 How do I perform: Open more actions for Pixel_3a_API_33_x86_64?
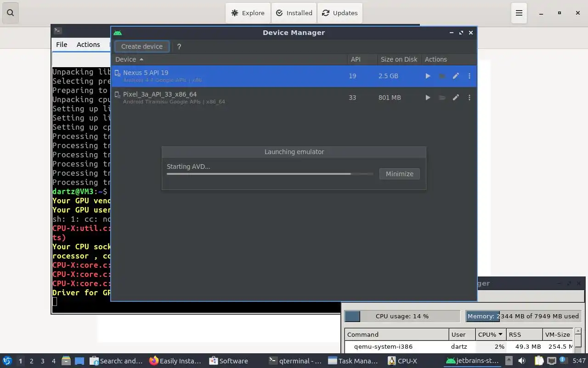[x=469, y=98]
